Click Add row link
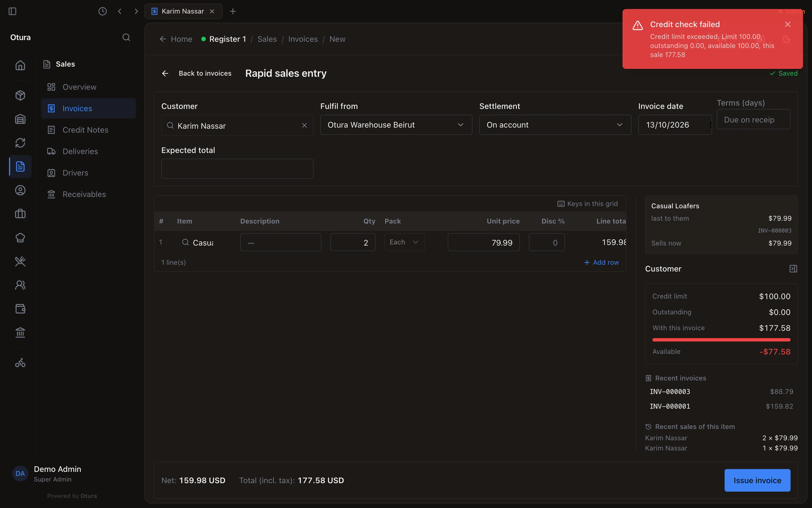This screenshot has height=508, width=812. click(x=601, y=262)
